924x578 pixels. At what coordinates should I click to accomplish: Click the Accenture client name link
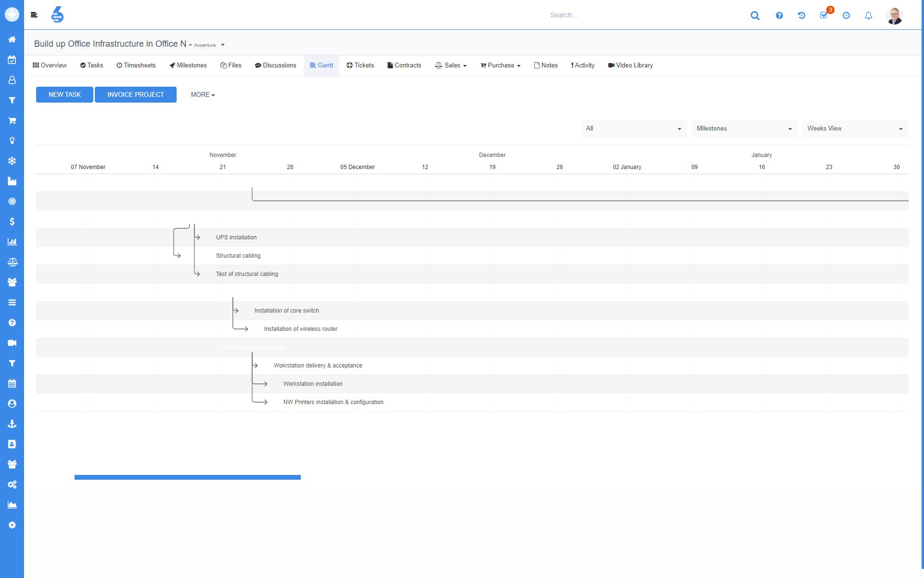(x=204, y=45)
